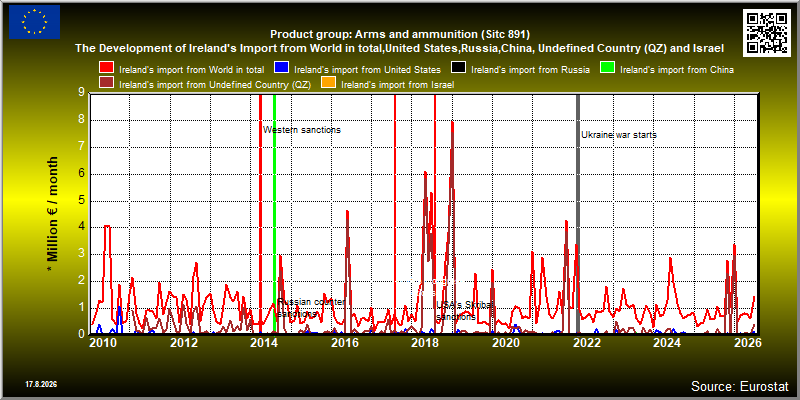This screenshot has width=800, height=400.
Task: Click the date '17.8.2026' text
Action: click(x=41, y=384)
